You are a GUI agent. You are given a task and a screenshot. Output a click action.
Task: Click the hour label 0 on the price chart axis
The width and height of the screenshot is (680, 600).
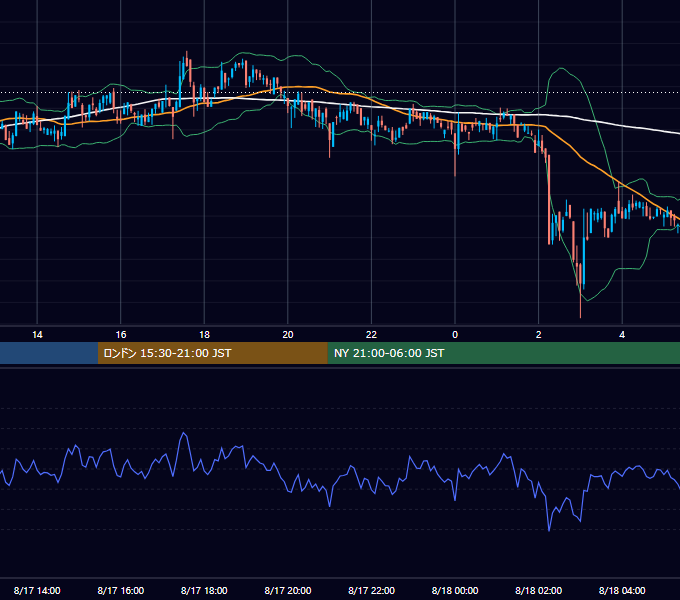click(455, 335)
